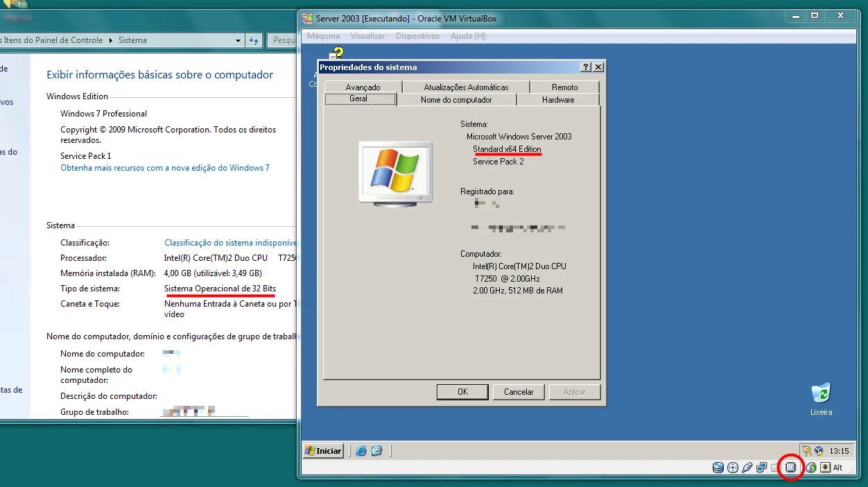Click the VirtualBox hard disk activity indicator
Image resolution: width=868 pixels, height=487 pixels.
coord(718,468)
